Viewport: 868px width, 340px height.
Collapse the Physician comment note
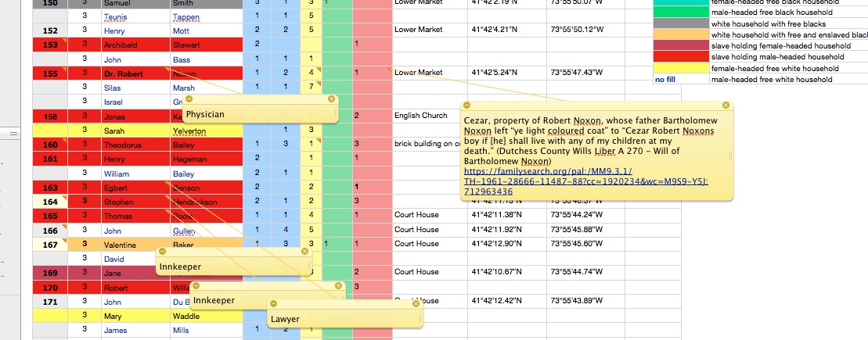[190, 99]
